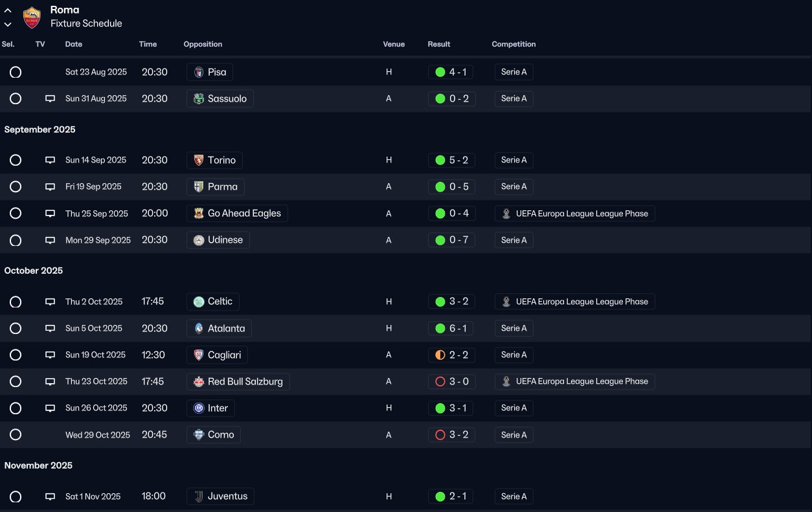Click the up chevron beside Roma
812x512 pixels.
click(x=8, y=11)
